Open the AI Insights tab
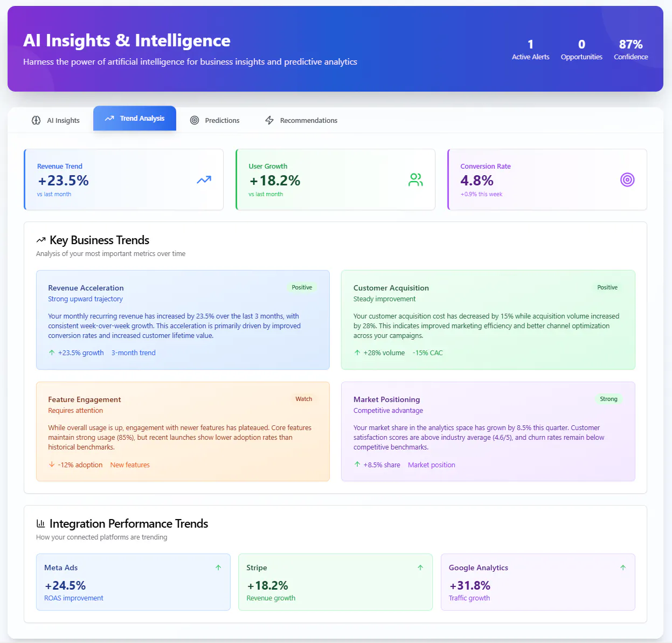Image resolution: width=672 pixels, height=643 pixels. click(x=56, y=120)
